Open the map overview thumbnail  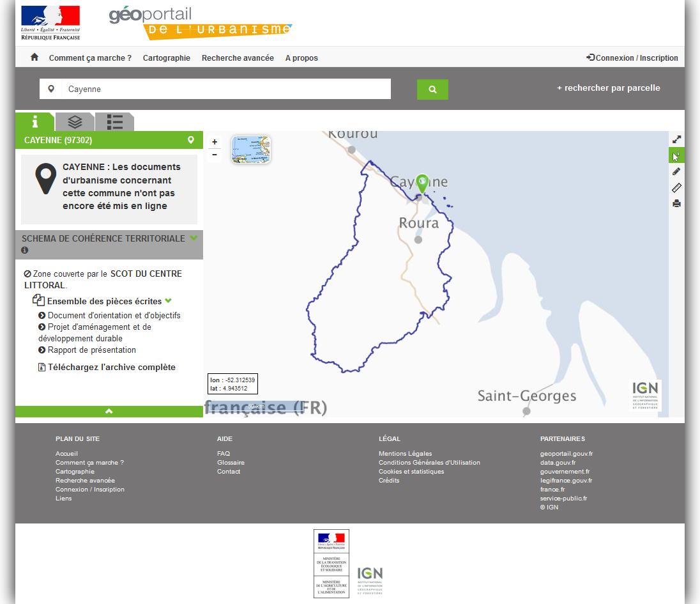pos(251,149)
